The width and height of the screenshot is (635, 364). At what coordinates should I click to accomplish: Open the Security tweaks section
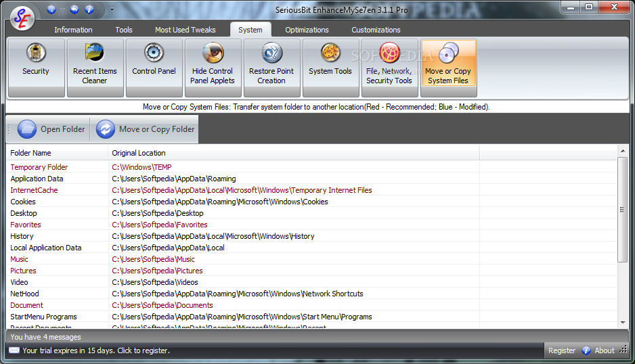(36, 68)
